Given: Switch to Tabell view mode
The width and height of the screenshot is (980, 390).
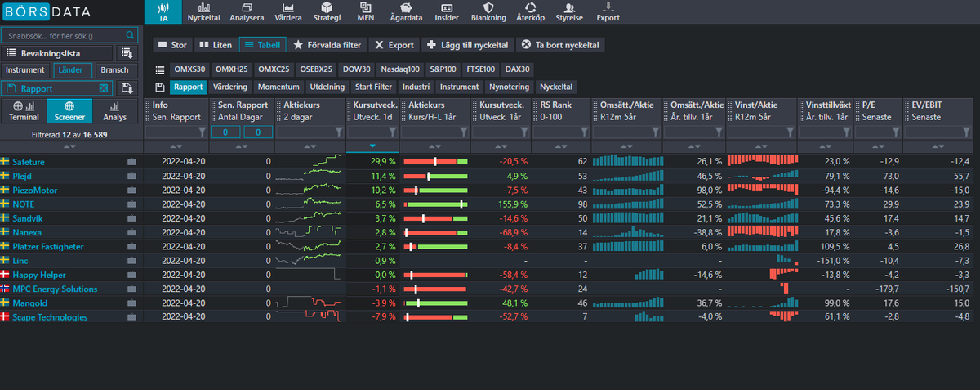Looking at the screenshot, I should tap(261, 45).
